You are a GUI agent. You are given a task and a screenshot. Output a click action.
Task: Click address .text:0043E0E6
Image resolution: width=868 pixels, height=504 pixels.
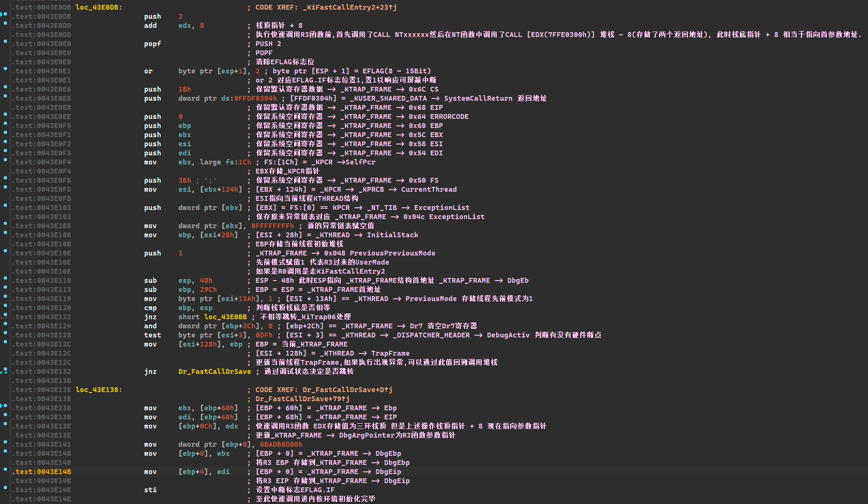pyautogui.click(x=41, y=89)
